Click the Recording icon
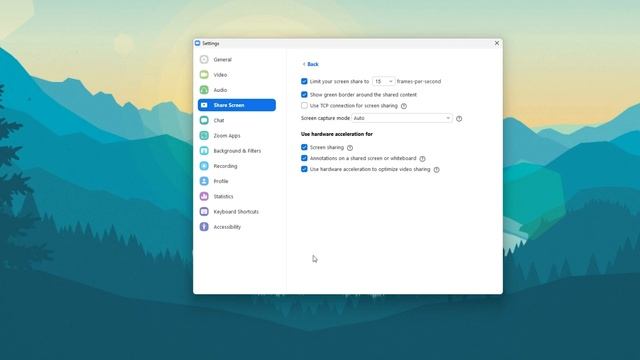This screenshot has width=640, height=360. coord(204,166)
